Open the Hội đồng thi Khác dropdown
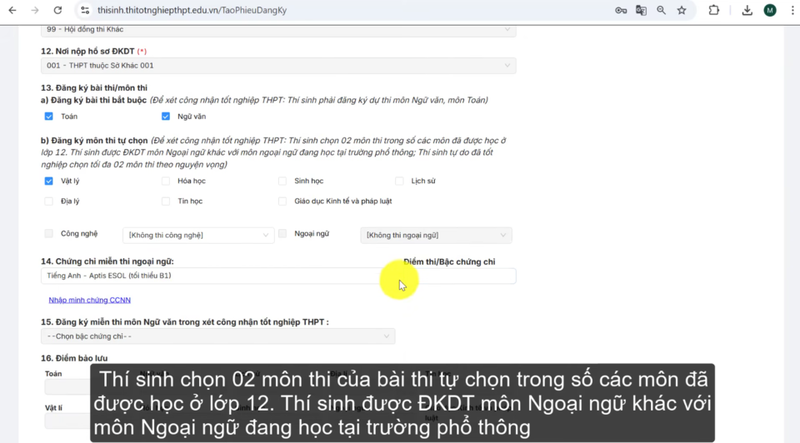The height and width of the screenshot is (443, 800). pyautogui.click(x=278, y=30)
